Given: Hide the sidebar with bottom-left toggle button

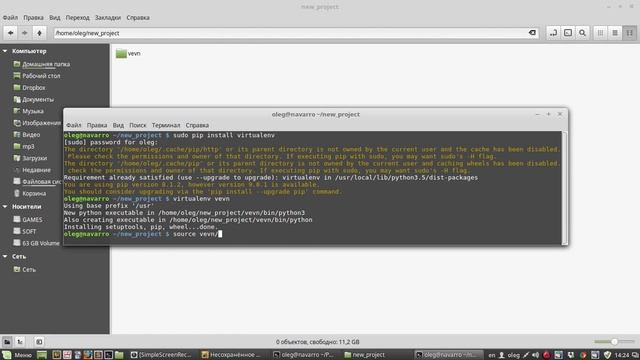Looking at the screenshot, I should [39, 342].
